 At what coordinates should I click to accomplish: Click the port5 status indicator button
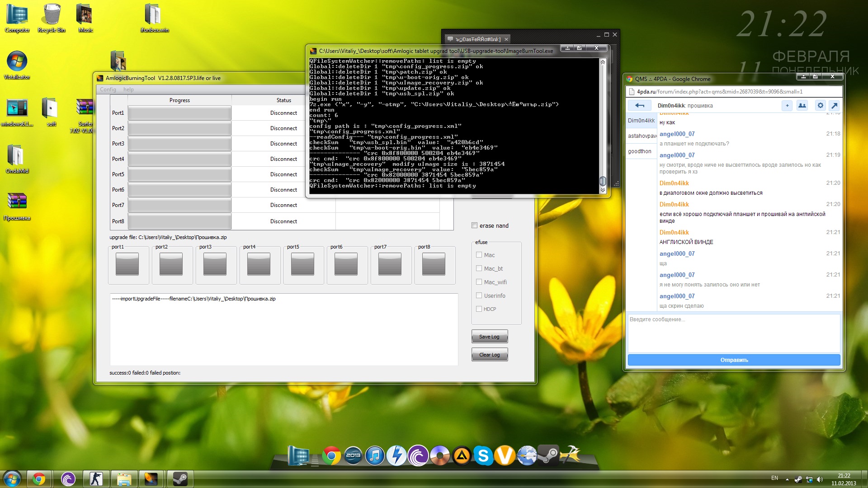[x=302, y=264]
